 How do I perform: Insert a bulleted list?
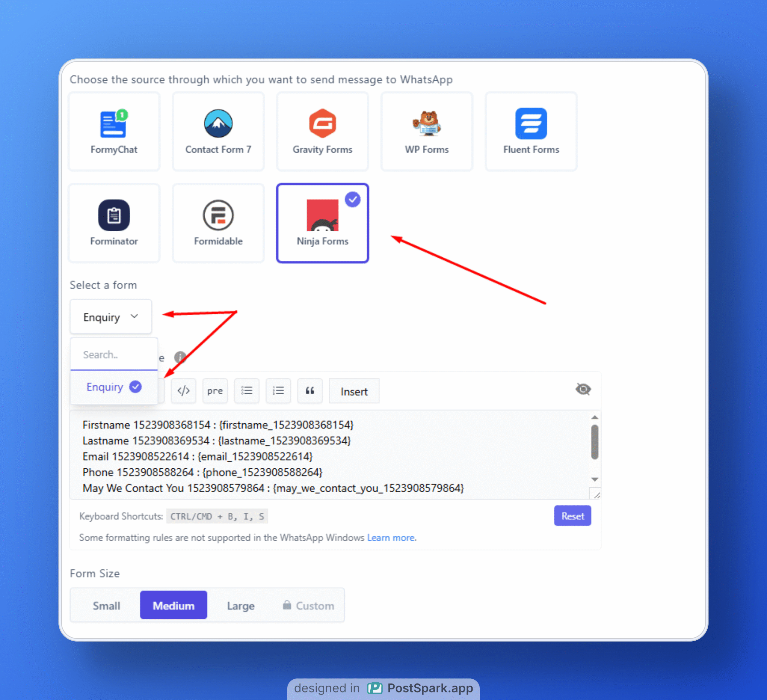tap(247, 391)
